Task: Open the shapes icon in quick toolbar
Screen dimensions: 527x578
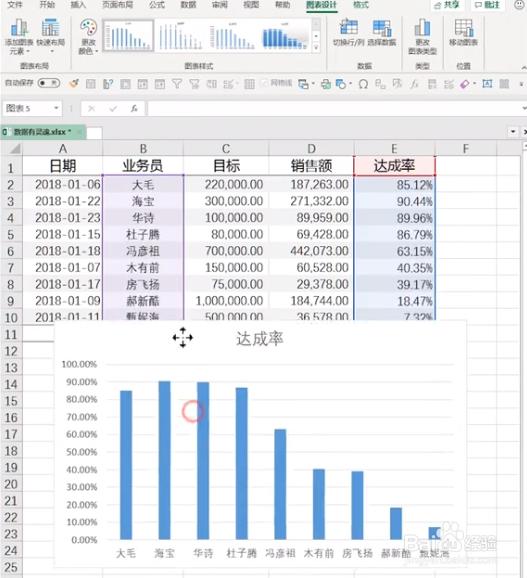Action: (341, 84)
